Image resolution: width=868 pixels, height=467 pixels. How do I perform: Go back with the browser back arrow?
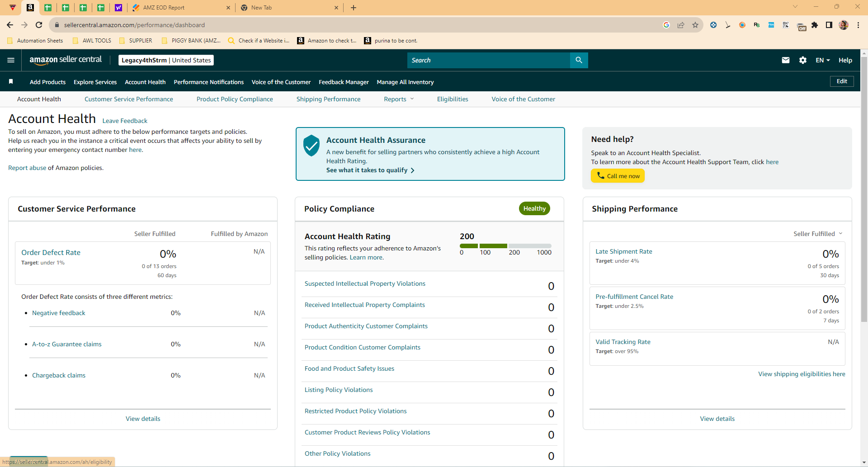(x=10, y=25)
